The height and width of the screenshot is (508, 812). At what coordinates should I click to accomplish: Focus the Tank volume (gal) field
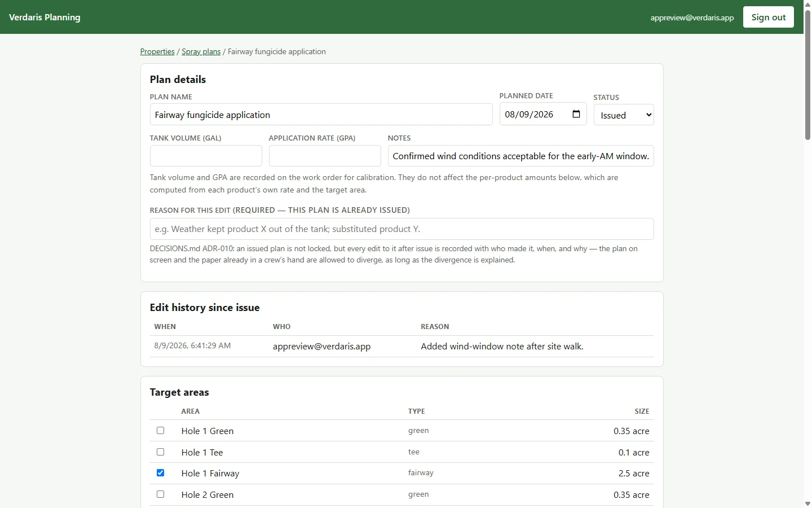click(x=206, y=156)
